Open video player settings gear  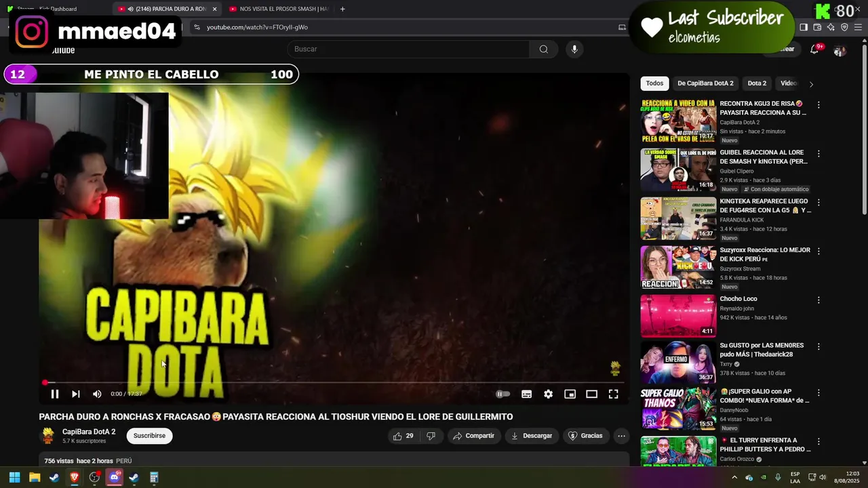coord(548,394)
